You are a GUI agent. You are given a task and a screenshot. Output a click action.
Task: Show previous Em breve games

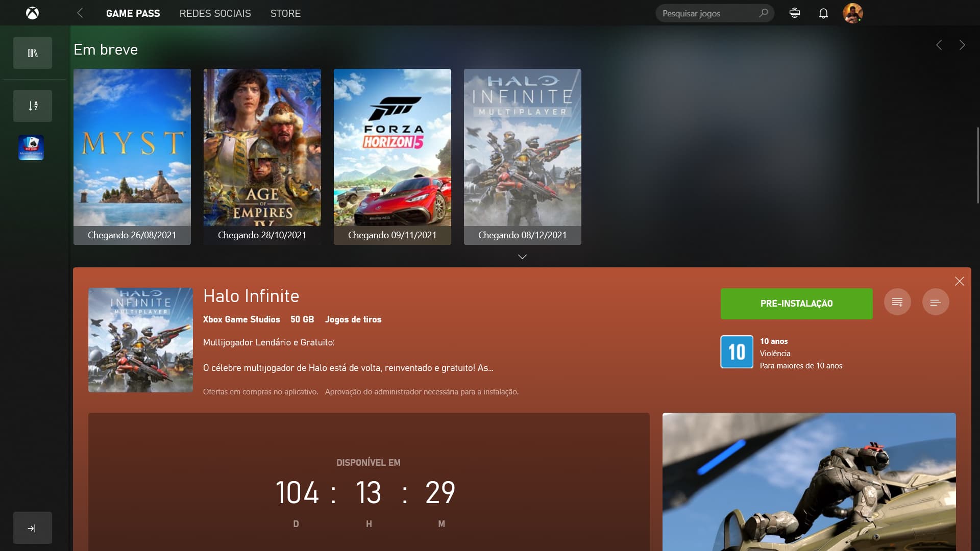click(939, 45)
